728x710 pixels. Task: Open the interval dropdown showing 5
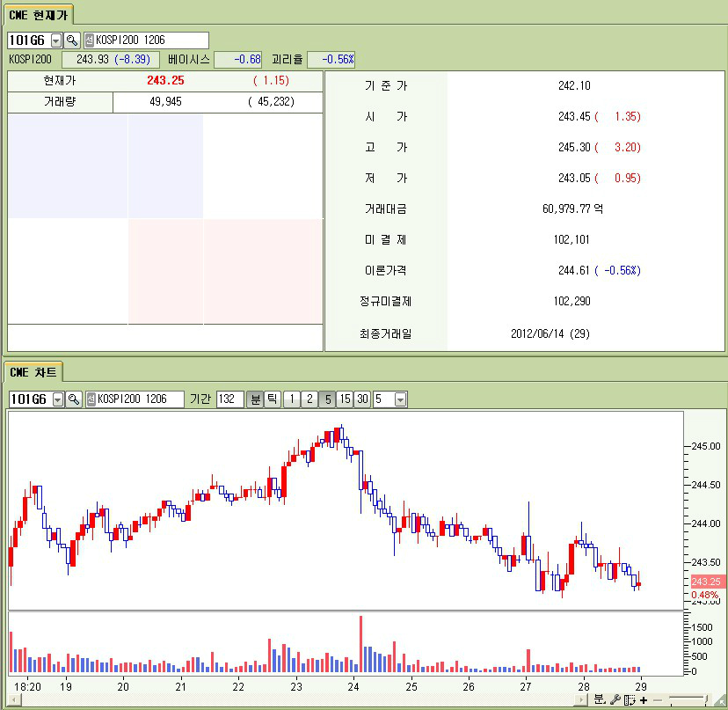(x=401, y=399)
